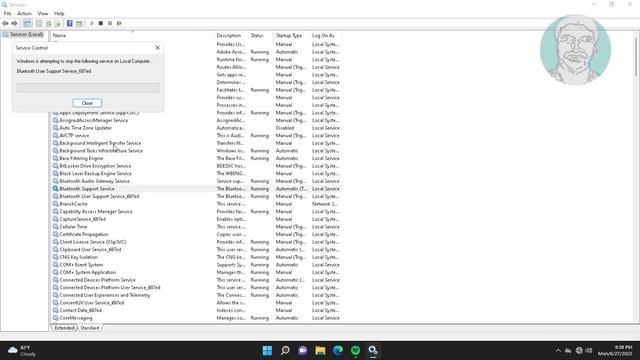Image resolution: width=640 pixels, height=360 pixels.
Task: Click the Start Service play icon
Action: pyautogui.click(x=92, y=24)
